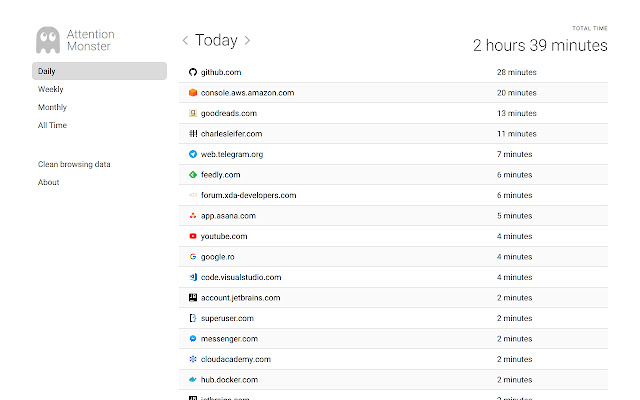Click the cloudacademy.com domain name
Viewport: 640px width, 400px height.
(x=236, y=359)
